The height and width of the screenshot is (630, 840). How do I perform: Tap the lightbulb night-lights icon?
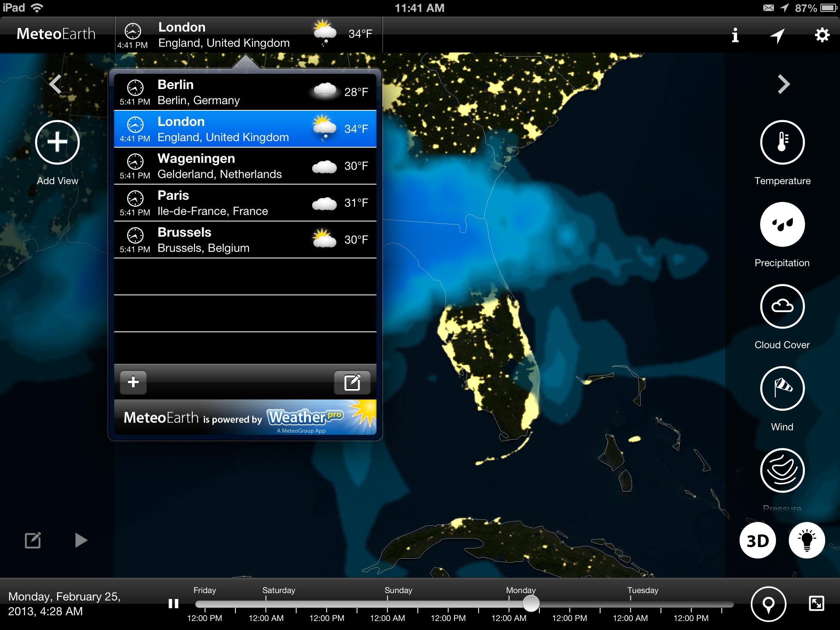(x=806, y=541)
